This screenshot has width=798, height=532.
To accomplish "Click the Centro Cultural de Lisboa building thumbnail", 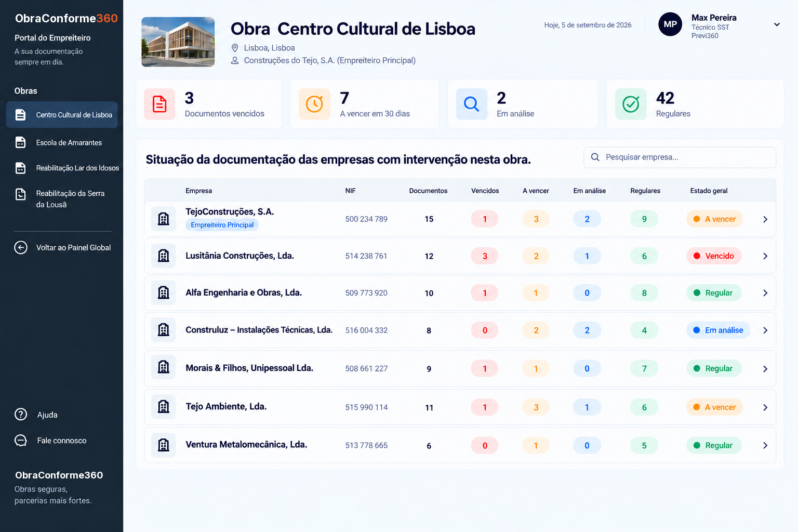I will pyautogui.click(x=178, y=42).
